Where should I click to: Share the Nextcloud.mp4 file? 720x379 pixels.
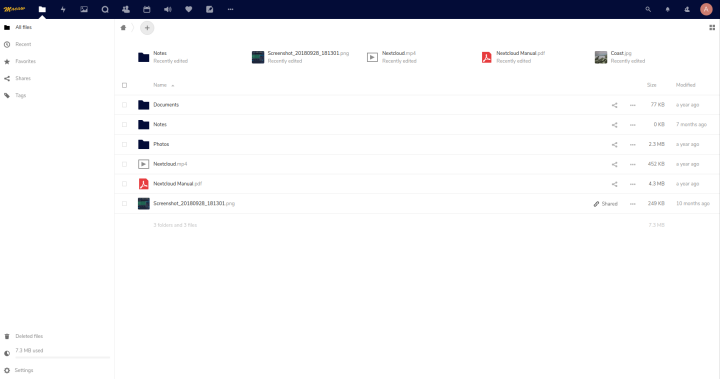(614, 164)
